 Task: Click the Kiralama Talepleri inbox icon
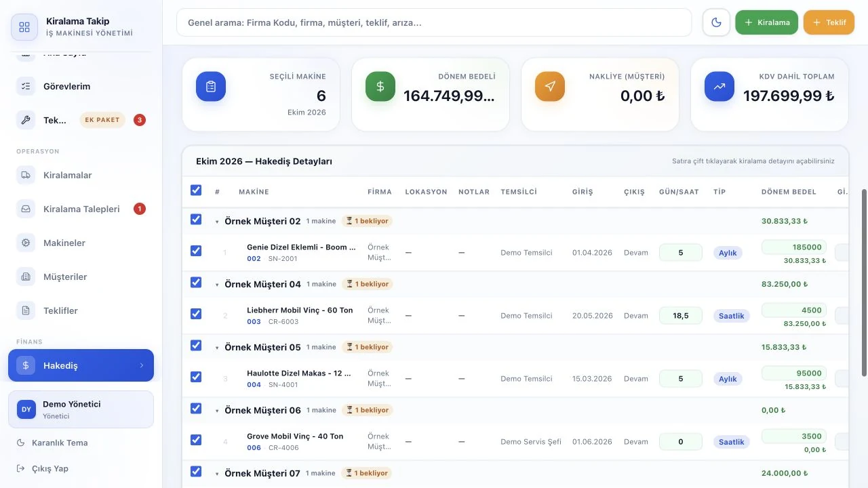tap(26, 209)
